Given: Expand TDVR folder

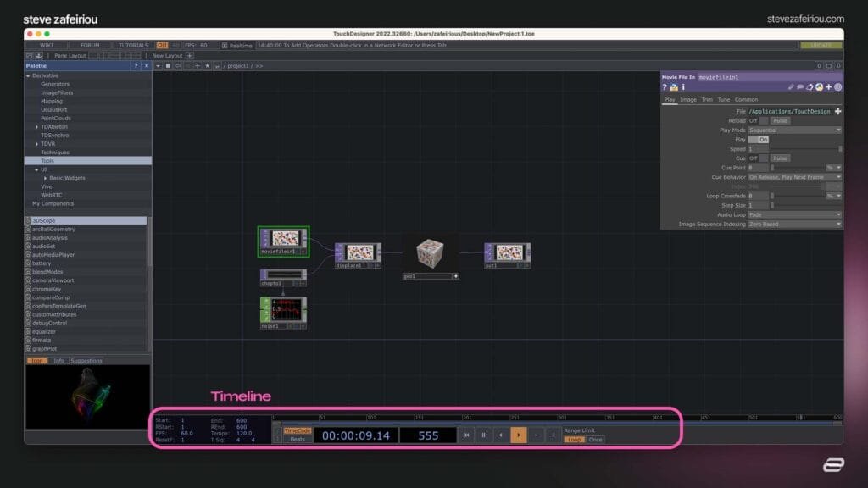Looking at the screenshot, I should [x=36, y=144].
